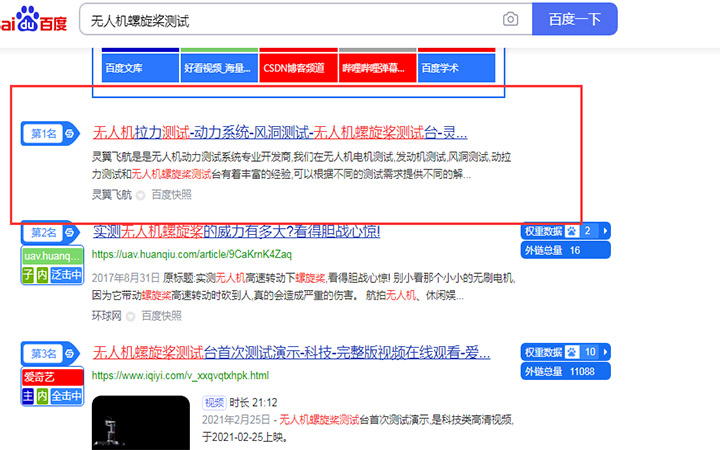
Task: Open the CSDN博客频道 tab
Action: point(298,68)
